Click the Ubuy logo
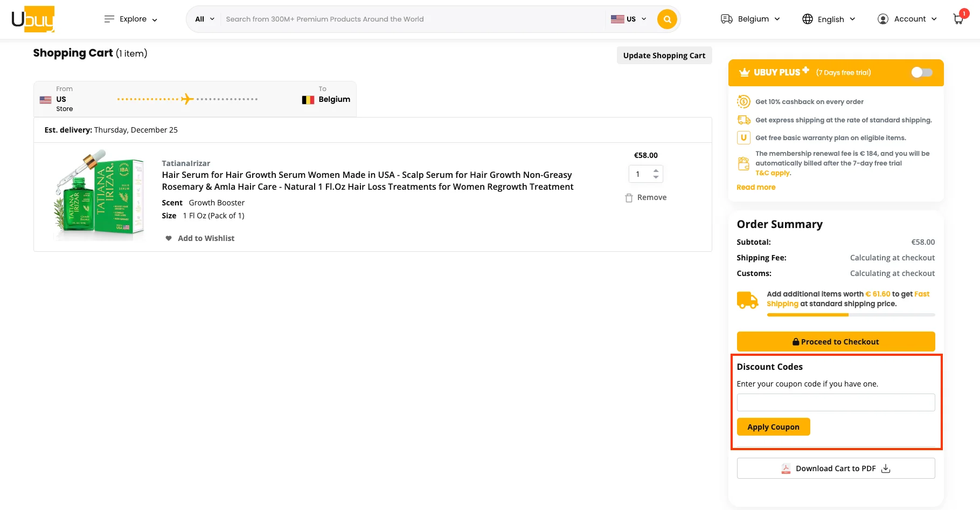This screenshot has height=510, width=980. [x=32, y=19]
